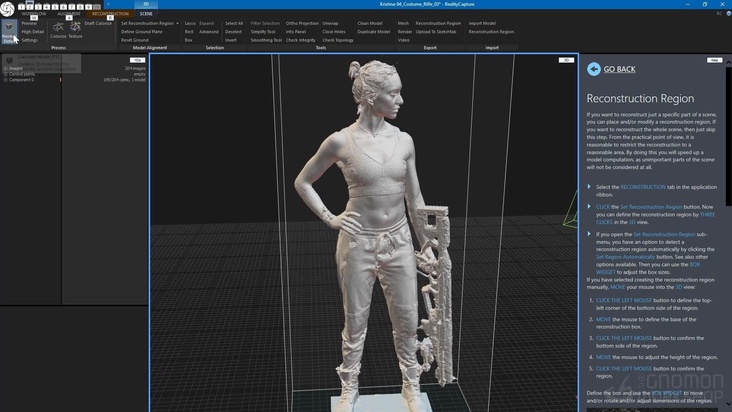Screen dimensions: 732x412
Task: Choose the Rect selection tool
Action: (189, 32)
